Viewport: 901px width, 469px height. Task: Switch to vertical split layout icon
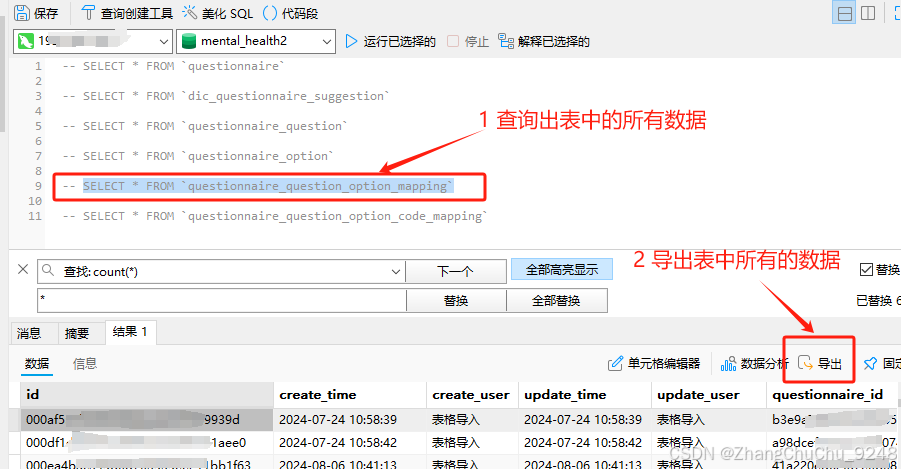868,13
